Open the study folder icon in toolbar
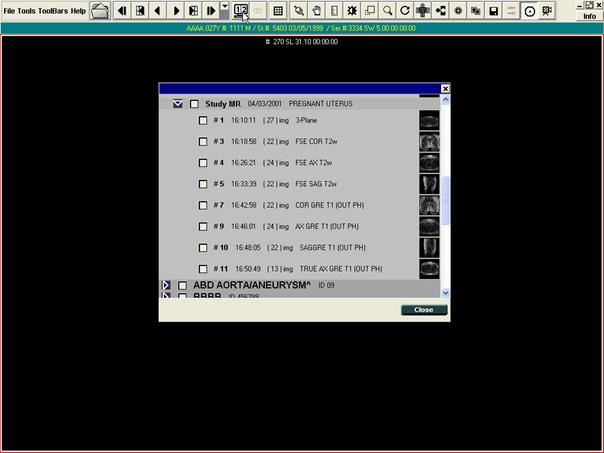 (100, 10)
